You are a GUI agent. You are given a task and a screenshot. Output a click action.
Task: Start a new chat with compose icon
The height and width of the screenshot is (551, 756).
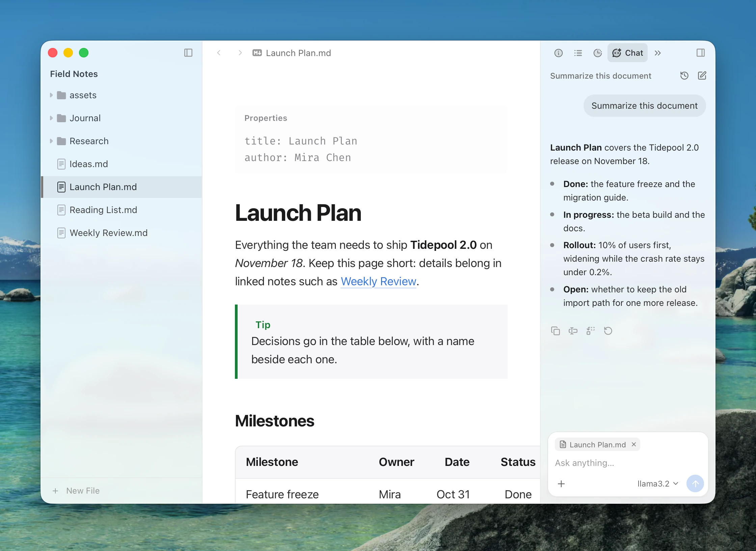(x=702, y=76)
